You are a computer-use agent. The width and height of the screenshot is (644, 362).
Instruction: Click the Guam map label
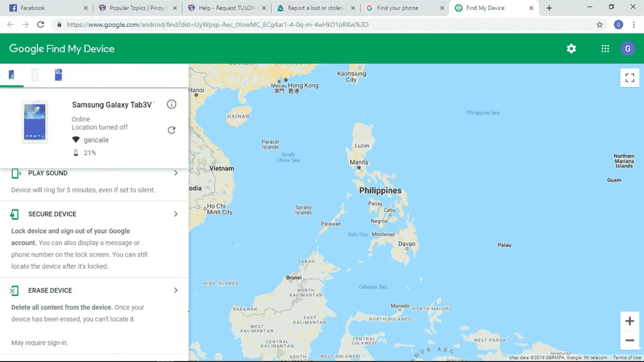tap(614, 180)
